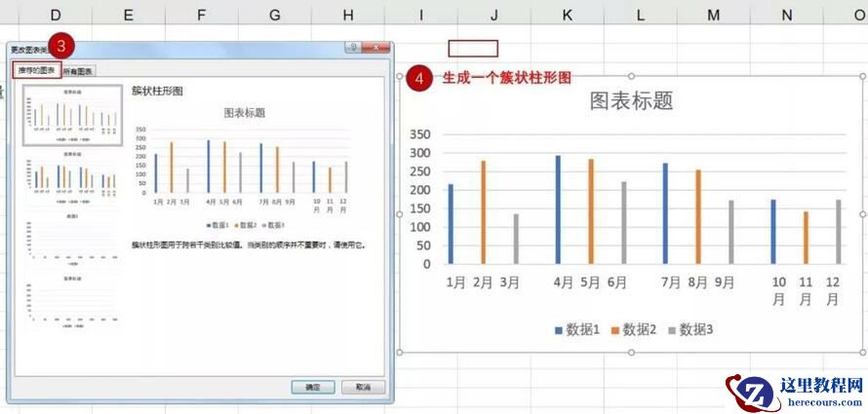Click the chart description text in dialog
This screenshot has width=868, height=414.
click(x=249, y=245)
